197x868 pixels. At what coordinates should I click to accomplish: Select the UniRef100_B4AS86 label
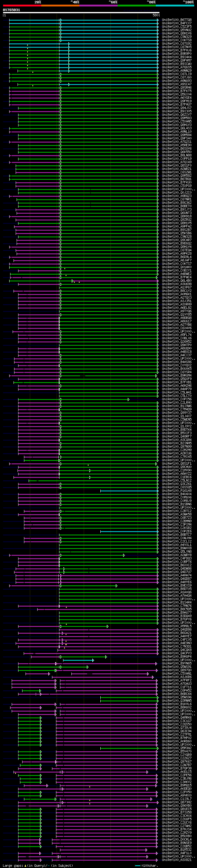coord(177,362)
